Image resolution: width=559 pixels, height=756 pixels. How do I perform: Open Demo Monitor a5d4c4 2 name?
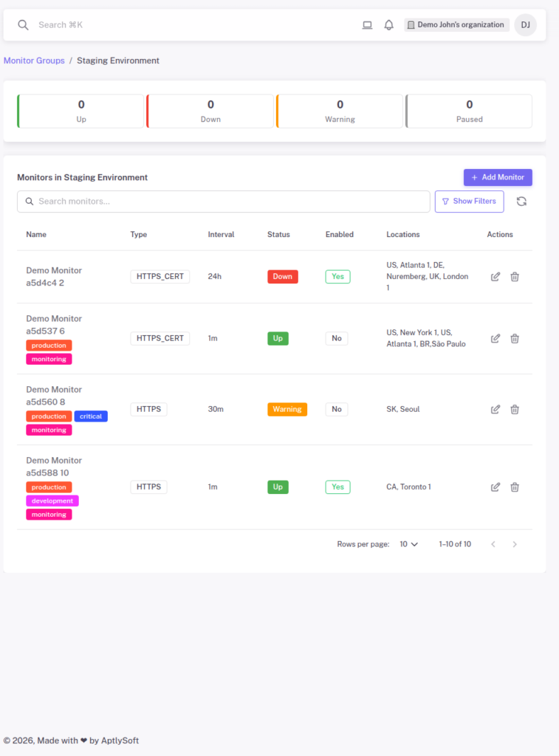54,277
